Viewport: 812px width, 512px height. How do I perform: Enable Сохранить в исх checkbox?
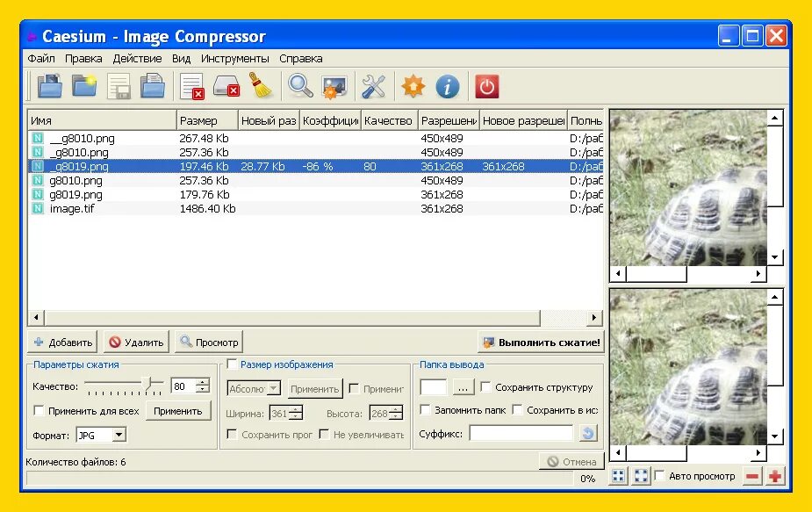517,409
